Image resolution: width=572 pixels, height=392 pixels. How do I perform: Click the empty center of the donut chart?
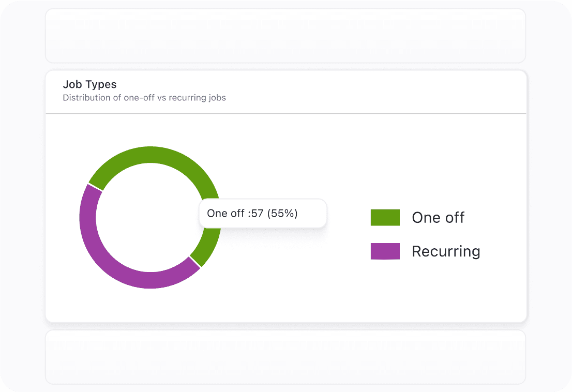(x=150, y=217)
